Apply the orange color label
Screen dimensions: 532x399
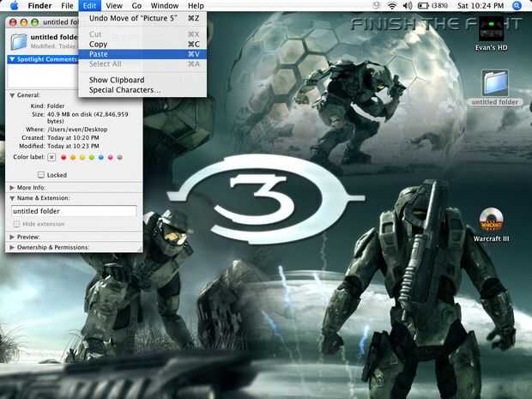73,157
